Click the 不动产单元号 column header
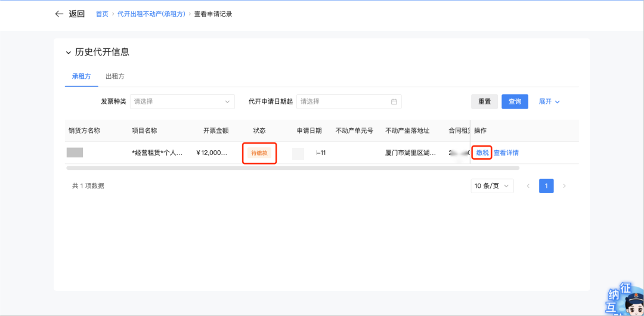Screen dimensions: 644x316 (354, 131)
